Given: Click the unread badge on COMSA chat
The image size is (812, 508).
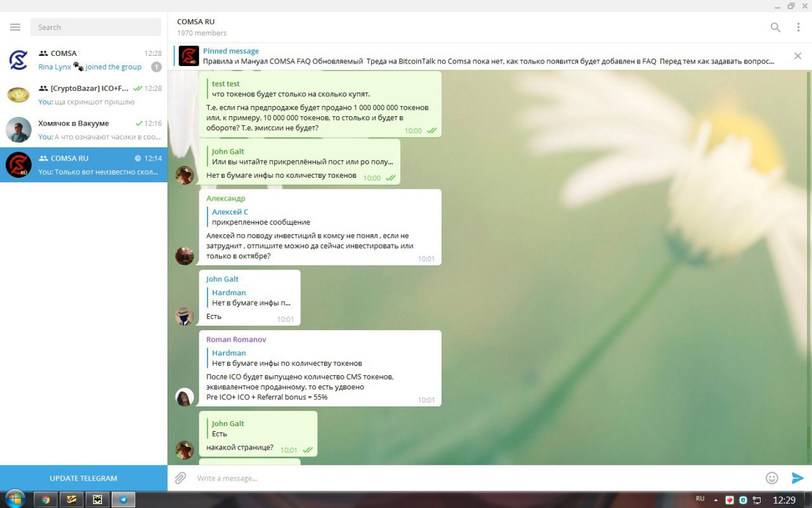Looking at the screenshot, I should coord(156,67).
